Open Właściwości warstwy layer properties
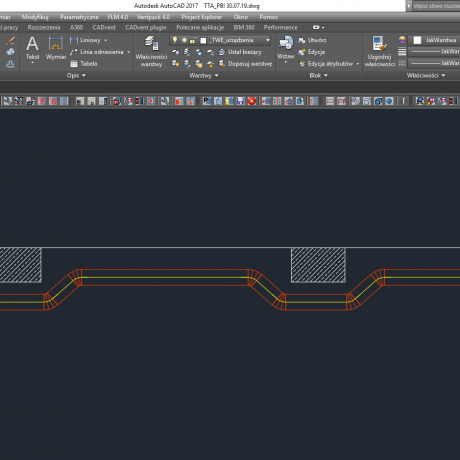 coord(151,51)
